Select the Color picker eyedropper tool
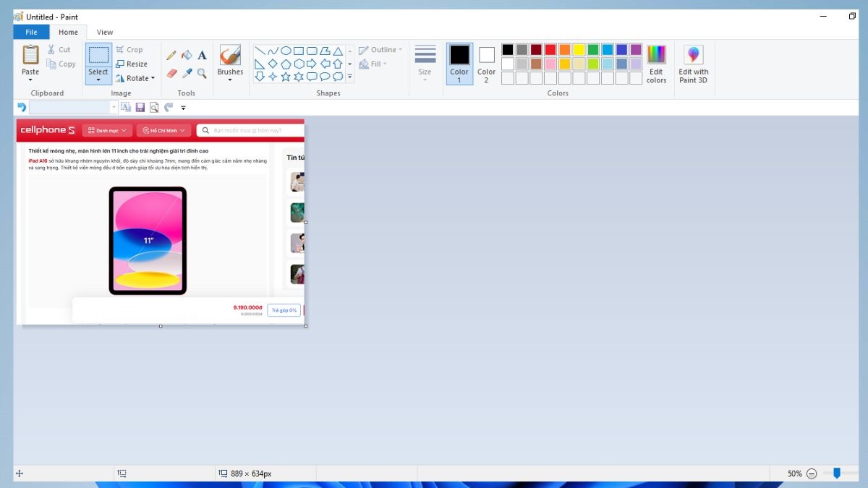The image size is (868, 488). (187, 73)
